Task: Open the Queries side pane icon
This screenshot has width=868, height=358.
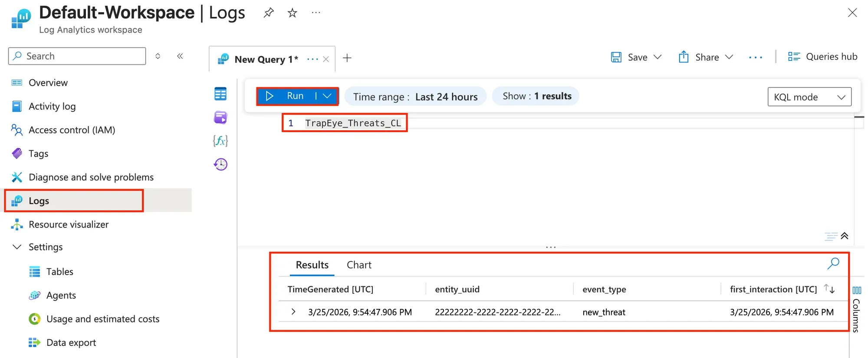Action: click(220, 117)
